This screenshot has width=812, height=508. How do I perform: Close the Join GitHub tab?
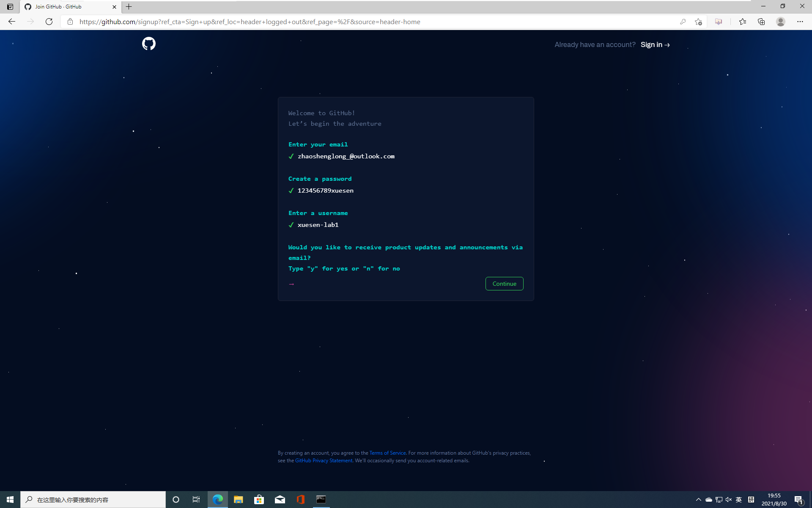(114, 7)
